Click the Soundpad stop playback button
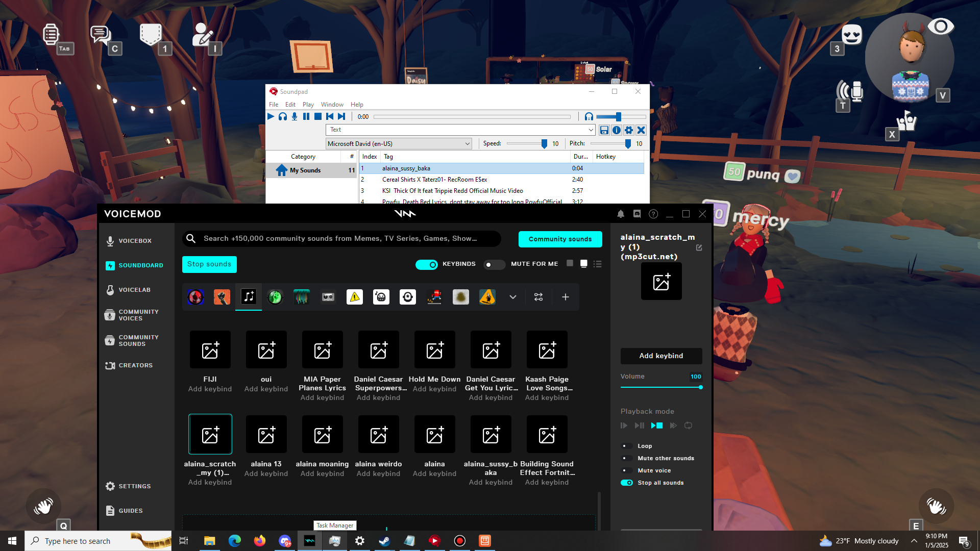Image resolution: width=980 pixels, height=551 pixels. (318, 117)
